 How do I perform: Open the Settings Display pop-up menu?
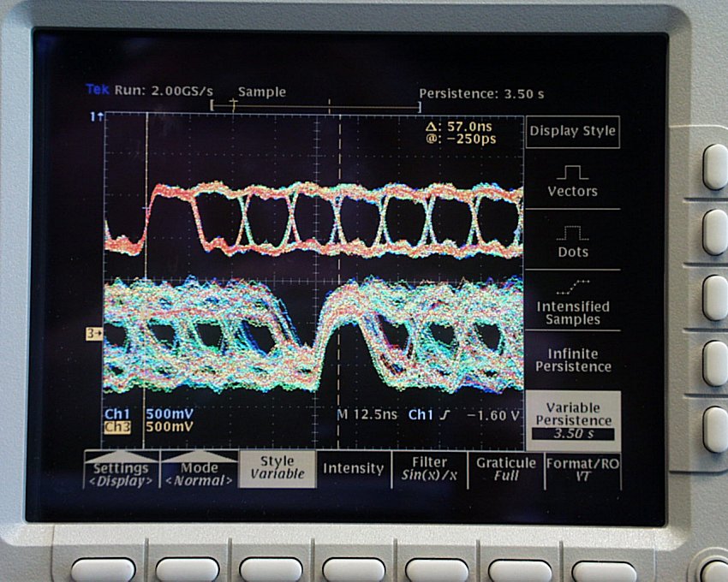[121, 469]
